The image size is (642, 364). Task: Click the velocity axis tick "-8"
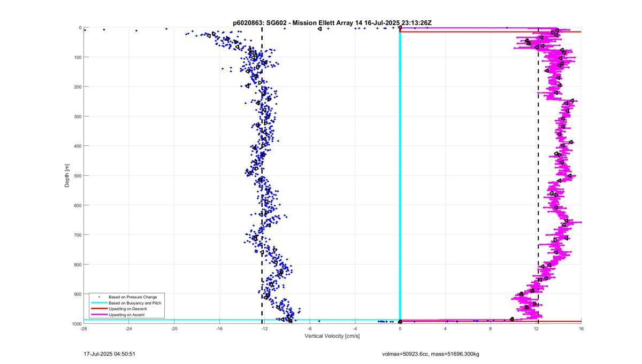click(310, 329)
